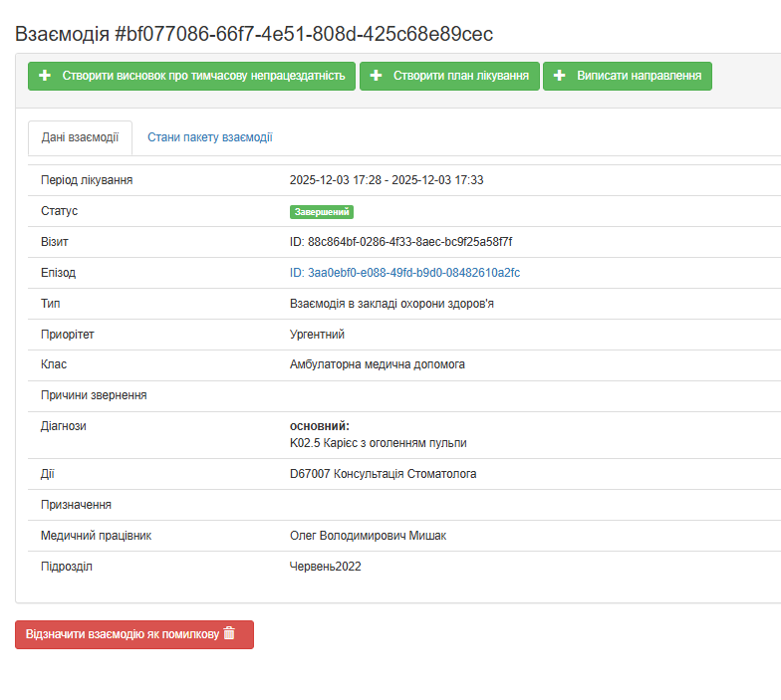Create a temporary disability conclusion
The height and width of the screenshot is (700, 781).
pyautogui.click(x=191, y=76)
